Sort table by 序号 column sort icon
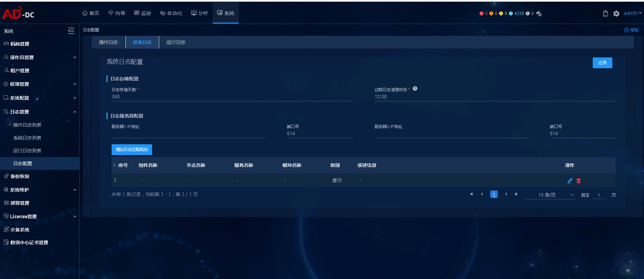 [115, 165]
